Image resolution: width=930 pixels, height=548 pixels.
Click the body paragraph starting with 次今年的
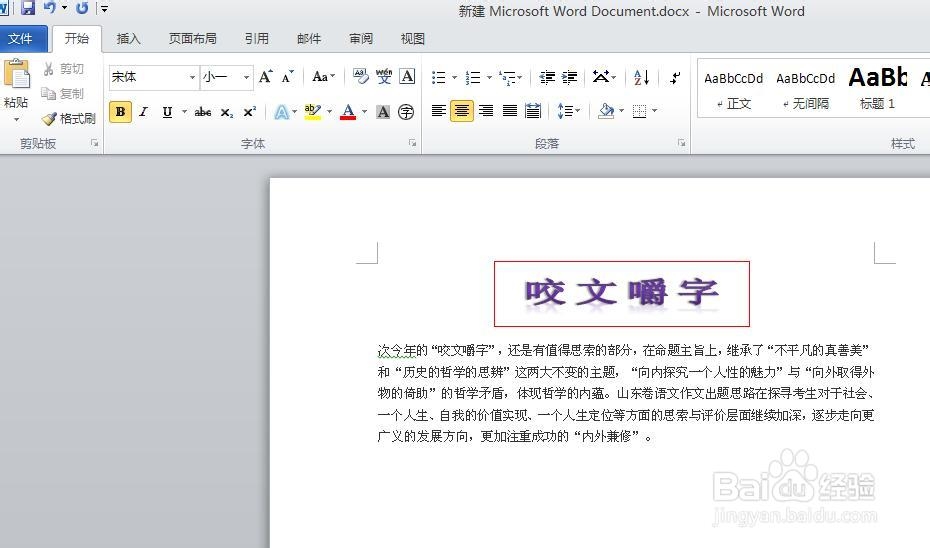[626, 393]
